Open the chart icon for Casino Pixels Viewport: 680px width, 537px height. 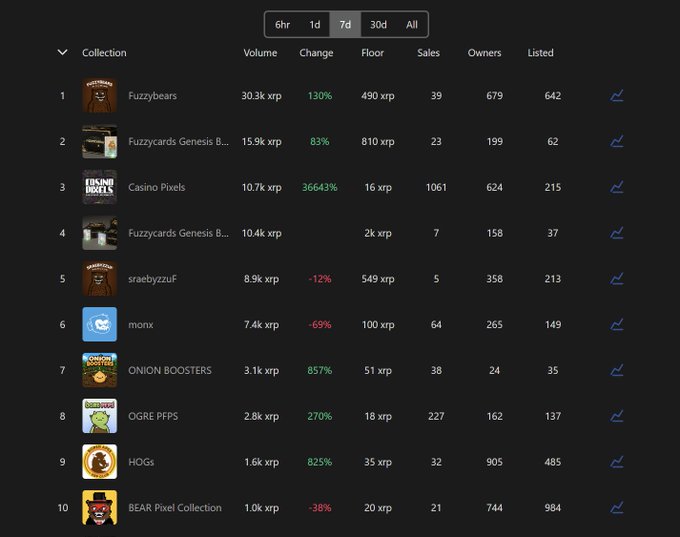coord(617,187)
